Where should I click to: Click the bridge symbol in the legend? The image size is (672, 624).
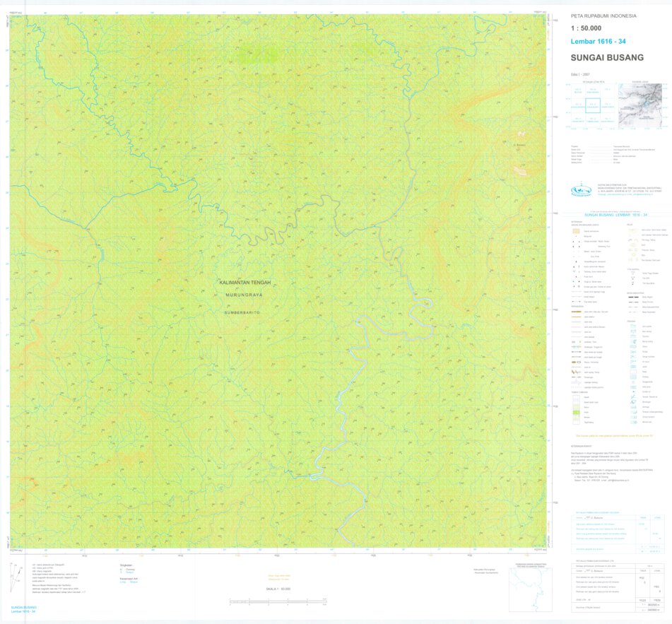(575, 341)
